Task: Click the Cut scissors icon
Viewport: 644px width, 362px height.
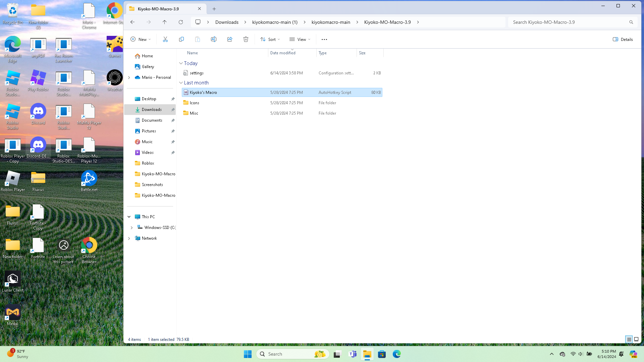Action: 165,39
